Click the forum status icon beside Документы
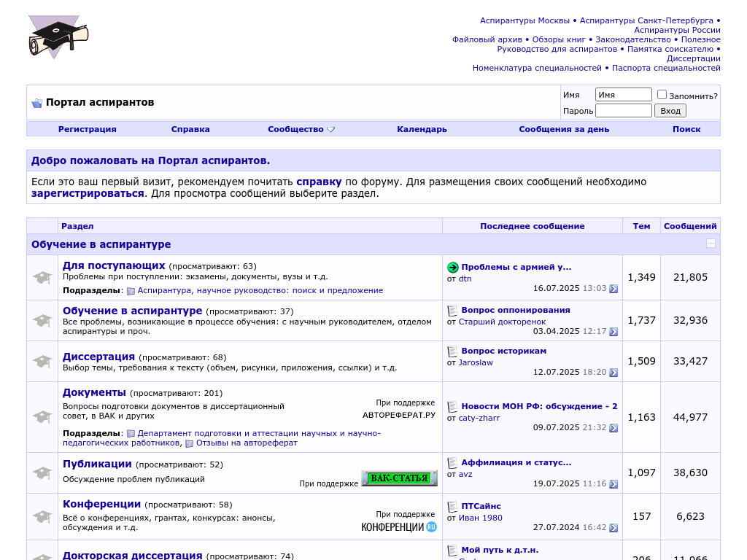This screenshot has width=747, height=560. pos(42,417)
